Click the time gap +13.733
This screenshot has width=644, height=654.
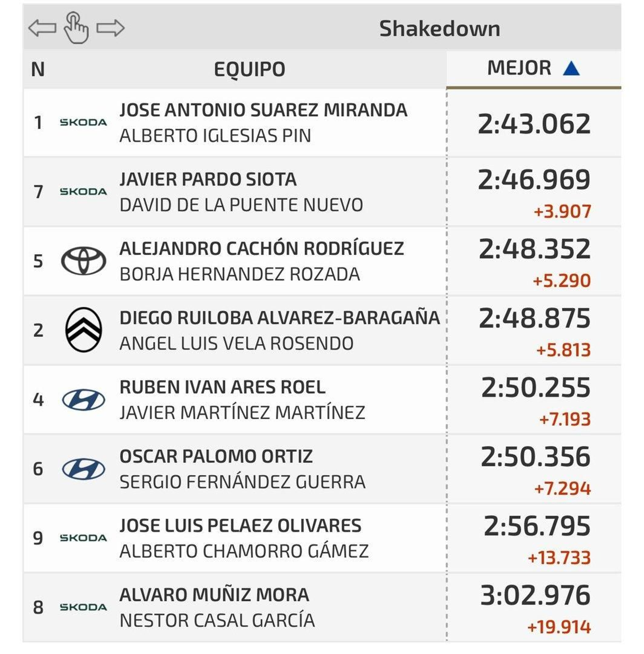559,558
